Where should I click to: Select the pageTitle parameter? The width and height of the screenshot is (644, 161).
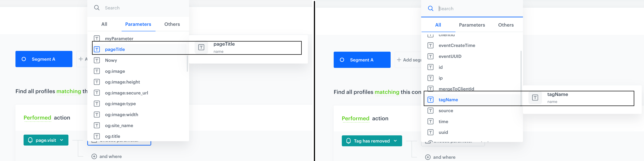point(115,49)
